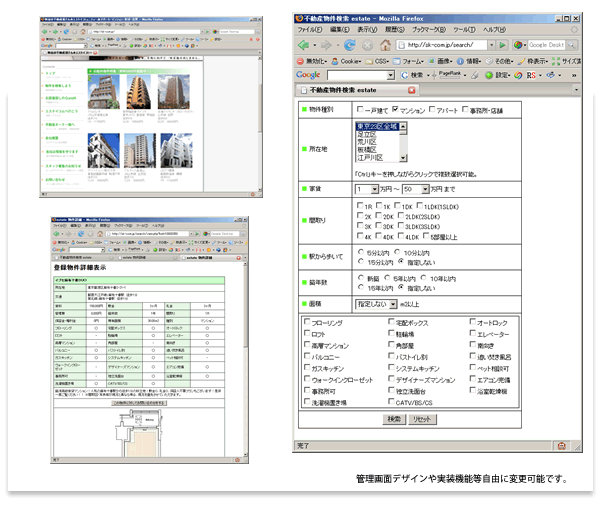Open the CSS web developer tool

coord(377,61)
